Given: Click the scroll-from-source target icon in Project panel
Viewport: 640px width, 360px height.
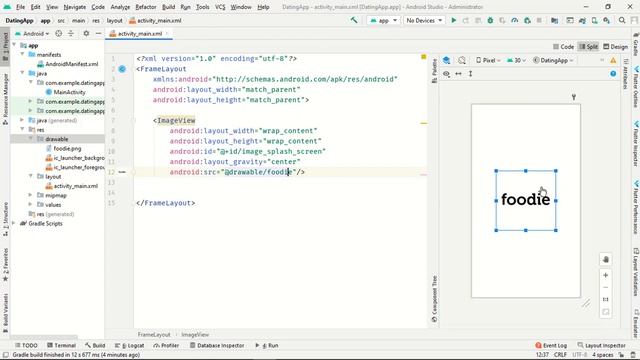Looking at the screenshot, I should [58, 33].
